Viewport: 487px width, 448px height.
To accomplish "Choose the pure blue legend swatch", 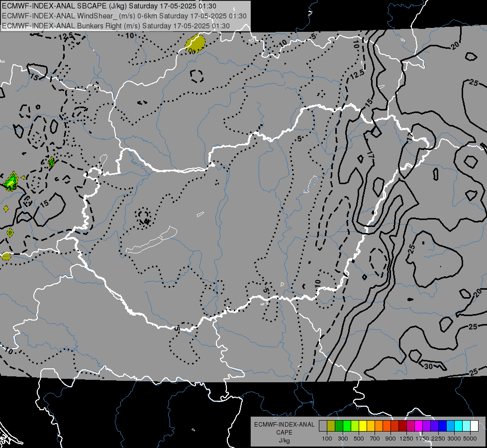I will [443, 426].
